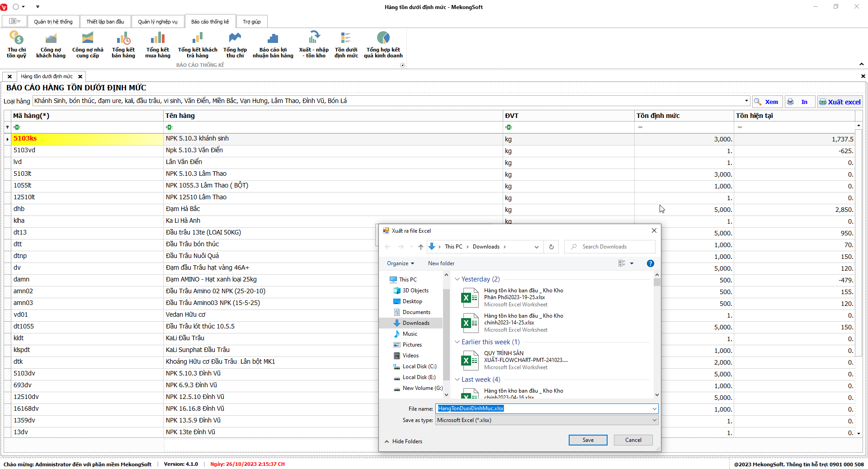This screenshot has width=868, height=469.
Task: Open the Organize menu
Action: click(x=400, y=263)
